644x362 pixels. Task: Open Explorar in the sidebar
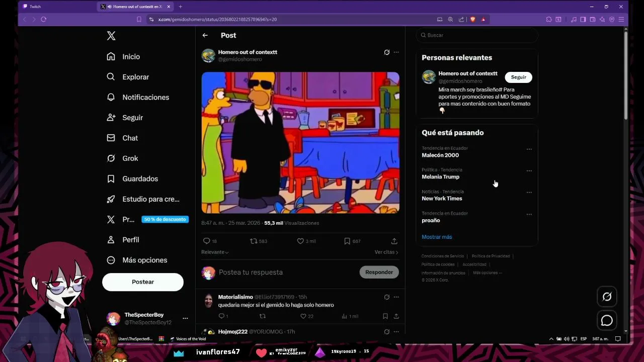(128, 77)
